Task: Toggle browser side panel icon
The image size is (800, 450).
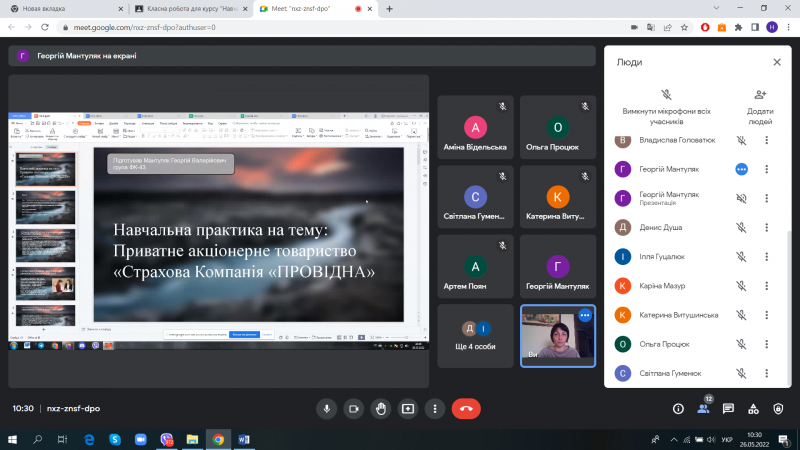Action: point(755,28)
